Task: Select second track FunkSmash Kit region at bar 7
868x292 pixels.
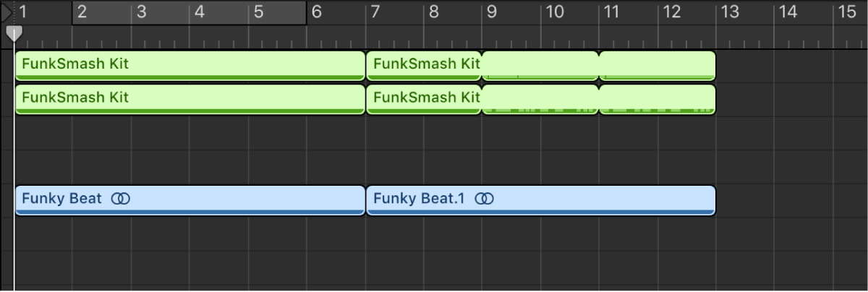Action: (424, 99)
